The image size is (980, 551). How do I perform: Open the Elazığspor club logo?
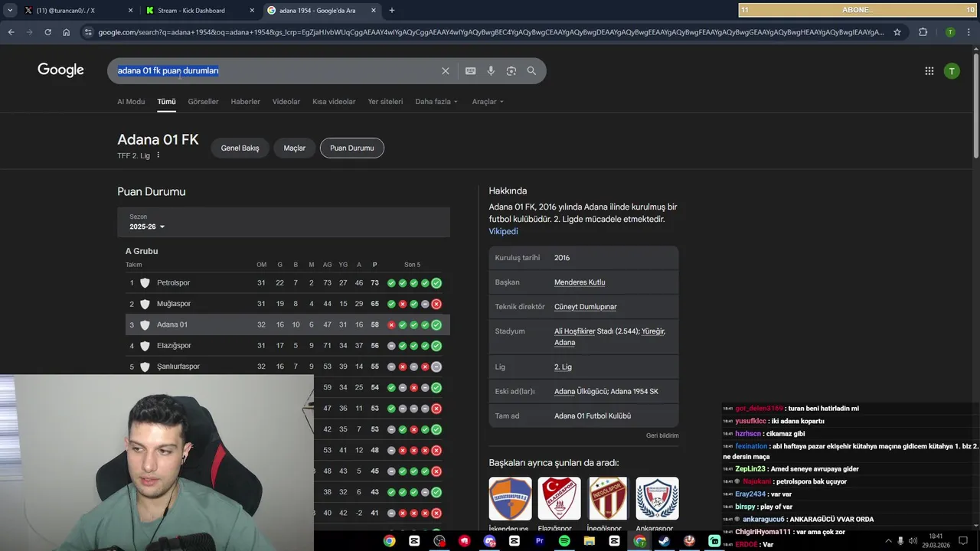559,498
